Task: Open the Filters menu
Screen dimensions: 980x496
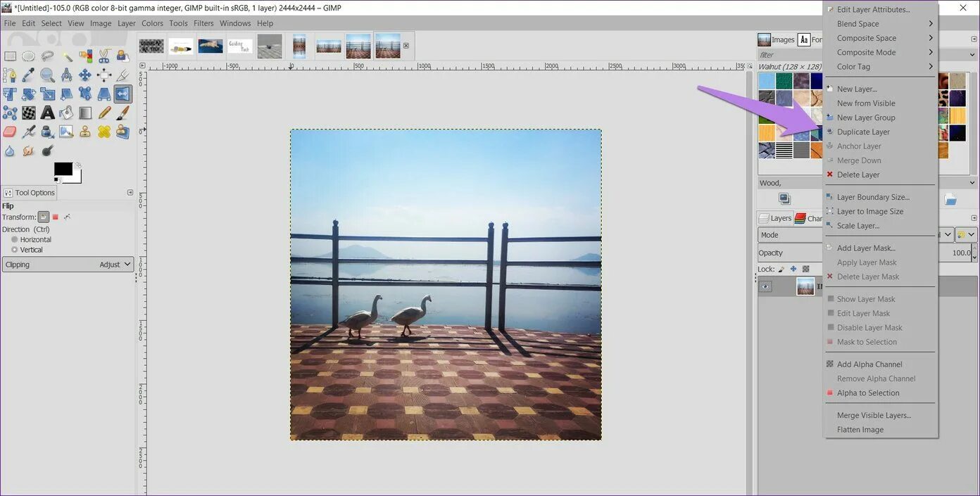Action: (203, 23)
